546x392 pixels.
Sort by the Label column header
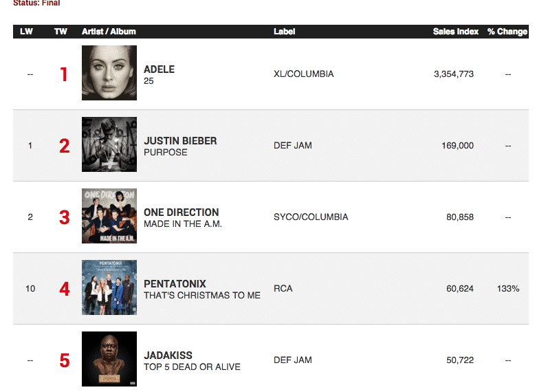[284, 32]
